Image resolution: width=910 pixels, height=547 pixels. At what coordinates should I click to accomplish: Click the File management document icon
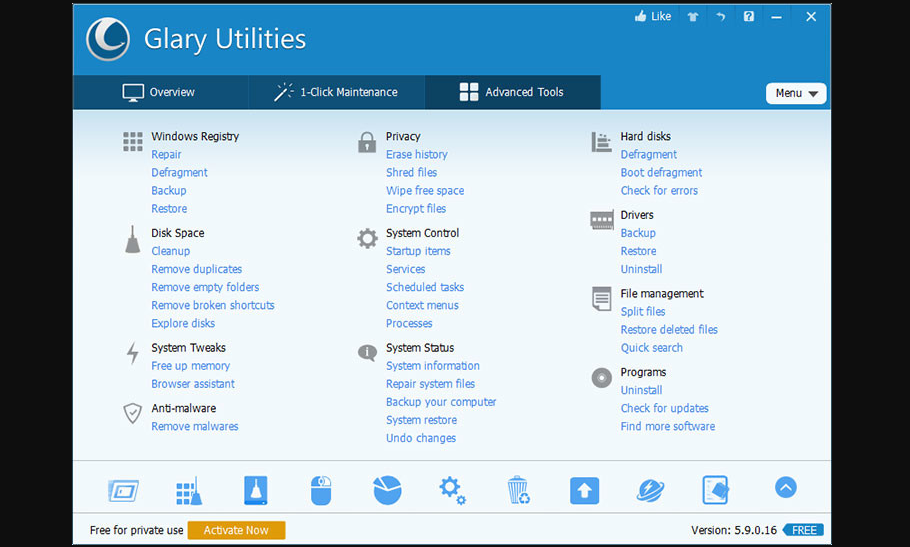(x=602, y=299)
